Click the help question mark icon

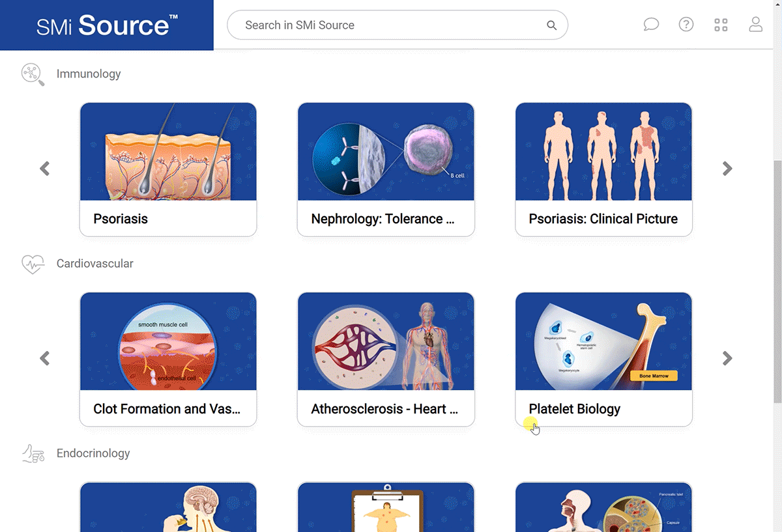point(686,25)
